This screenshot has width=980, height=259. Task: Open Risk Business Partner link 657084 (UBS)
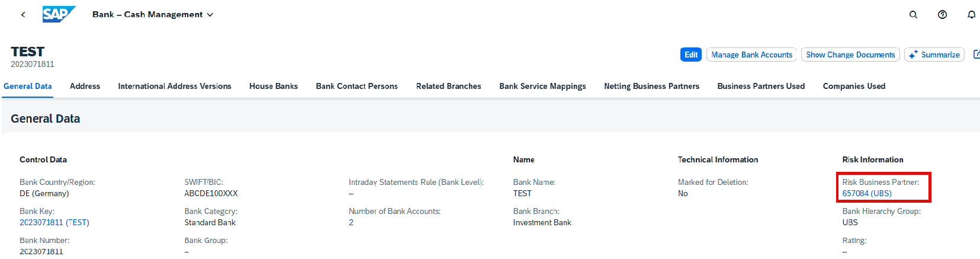(867, 193)
